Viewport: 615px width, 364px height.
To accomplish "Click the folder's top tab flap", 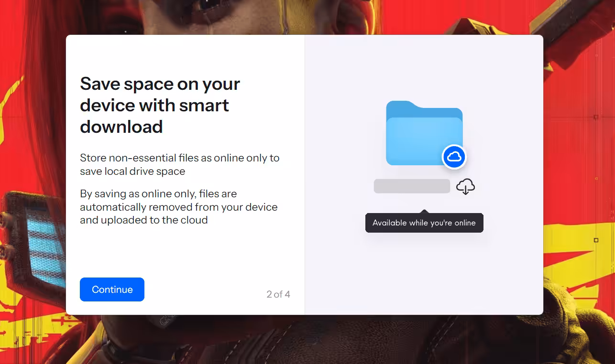I will pyautogui.click(x=400, y=105).
